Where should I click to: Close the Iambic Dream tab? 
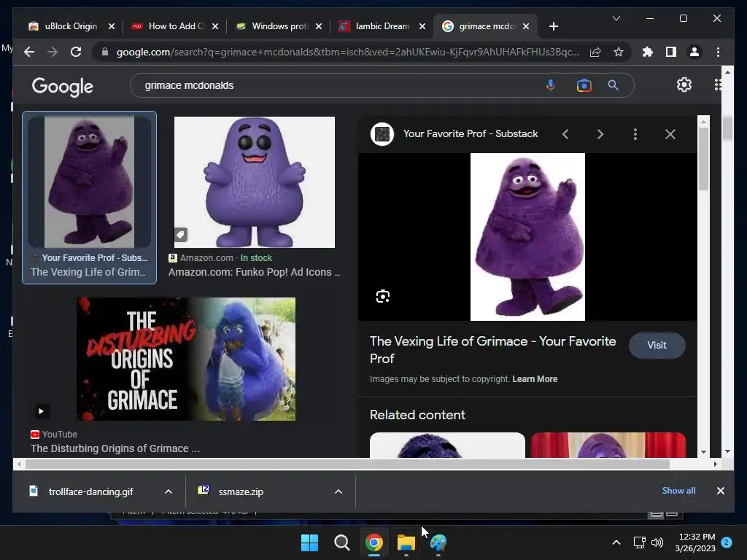[x=422, y=26]
